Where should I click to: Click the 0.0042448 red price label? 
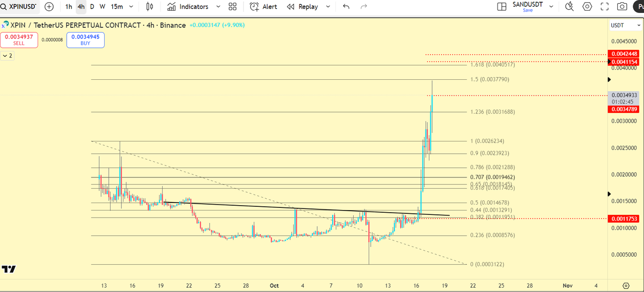(x=625, y=54)
